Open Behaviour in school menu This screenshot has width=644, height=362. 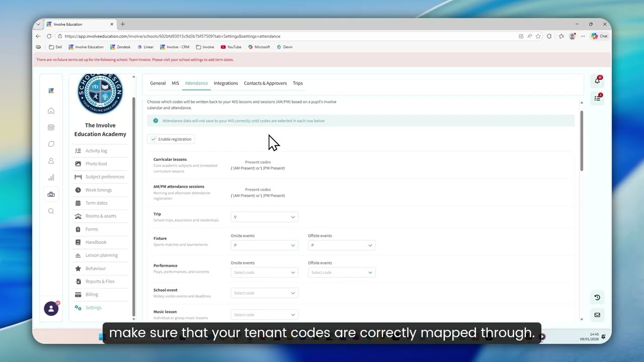tap(95, 268)
